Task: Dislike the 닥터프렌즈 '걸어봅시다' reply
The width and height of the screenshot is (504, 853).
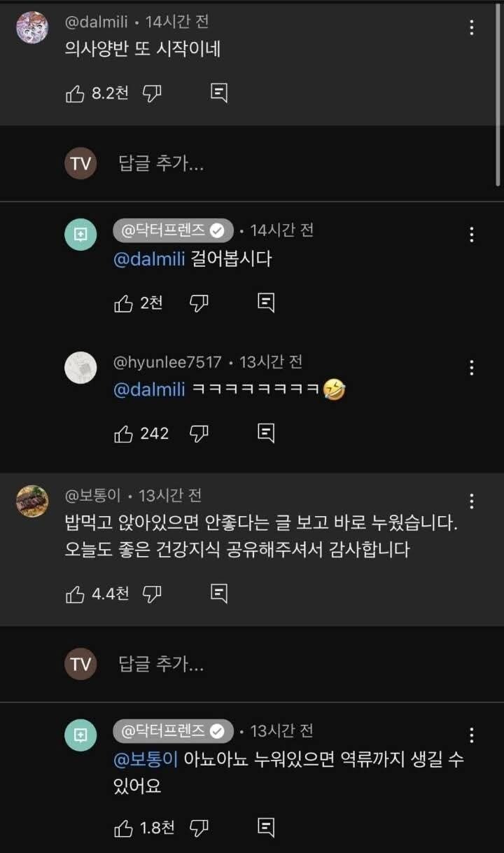Action: [x=199, y=303]
